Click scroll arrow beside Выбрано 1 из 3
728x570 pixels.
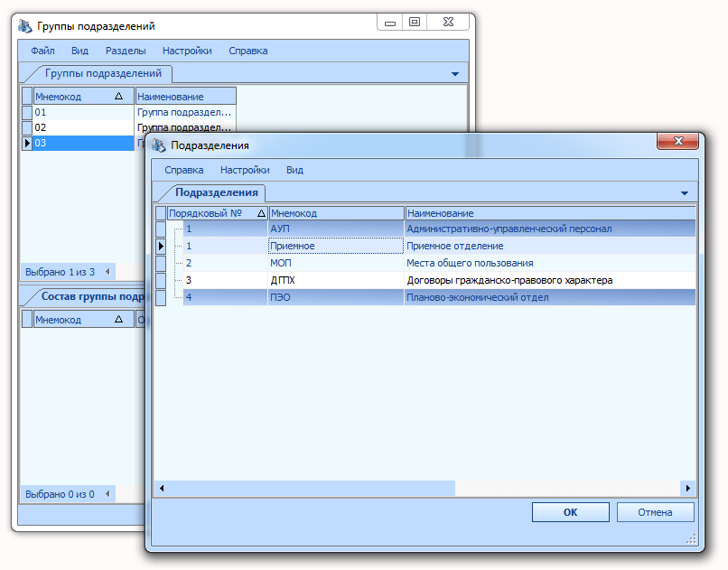(x=107, y=272)
